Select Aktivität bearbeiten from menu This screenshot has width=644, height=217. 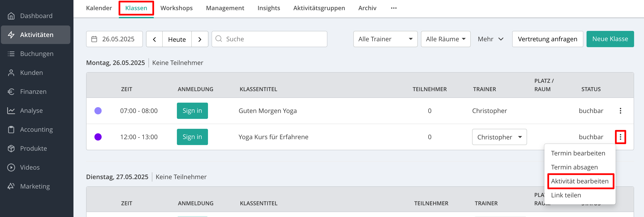(580, 181)
